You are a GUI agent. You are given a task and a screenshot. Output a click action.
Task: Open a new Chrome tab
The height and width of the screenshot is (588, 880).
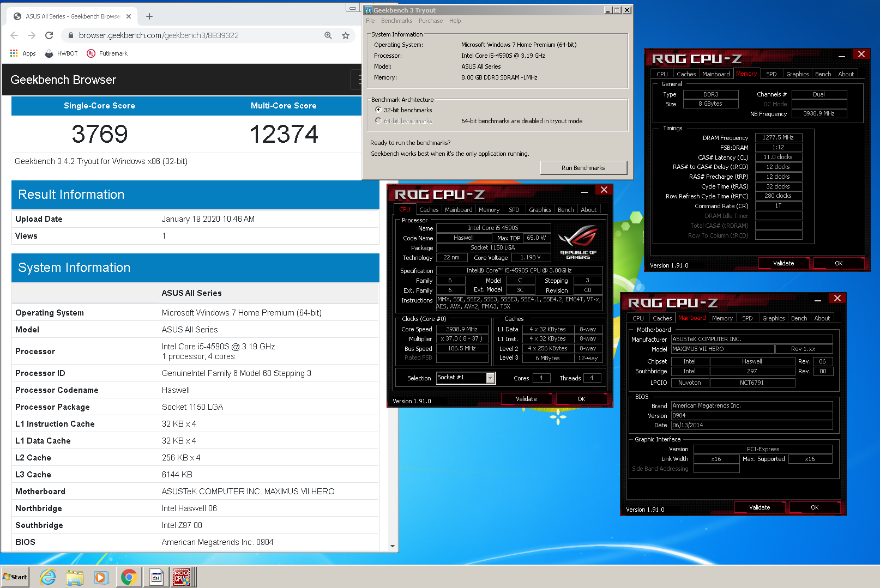[x=149, y=16]
